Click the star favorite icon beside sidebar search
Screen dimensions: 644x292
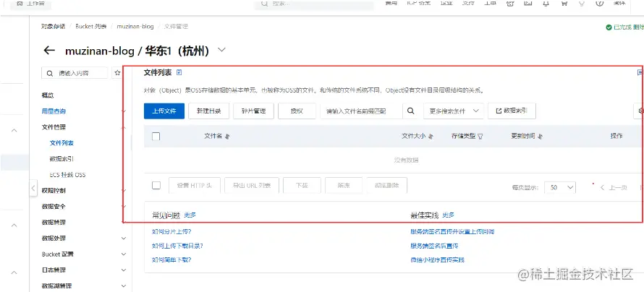[x=117, y=73]
